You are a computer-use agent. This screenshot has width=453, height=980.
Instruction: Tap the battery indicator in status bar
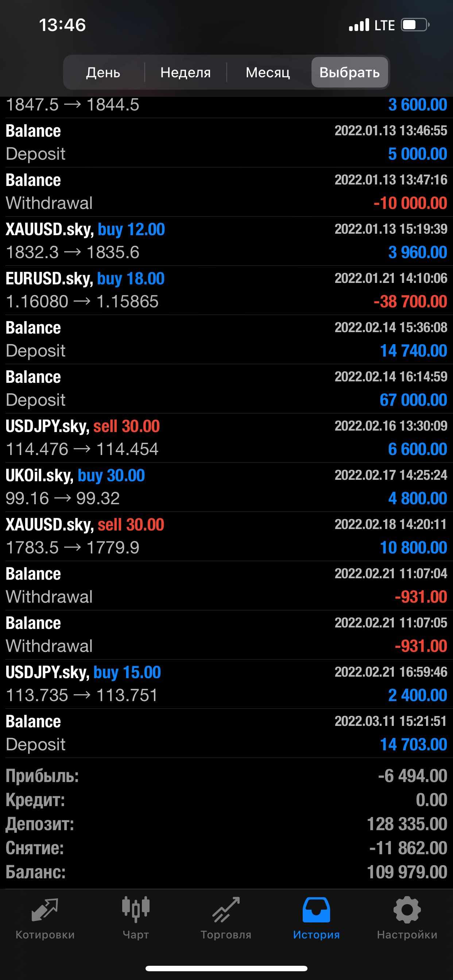click(x=415, y=25)
